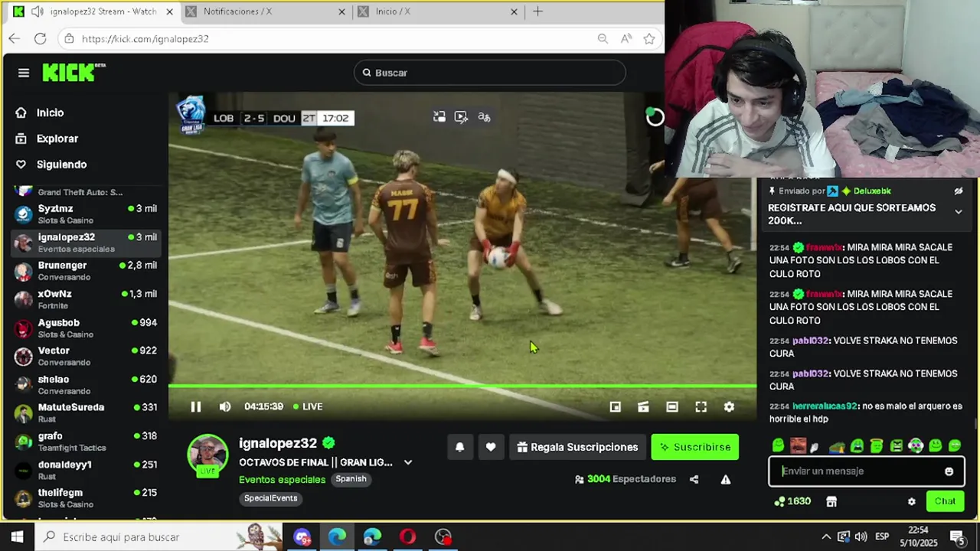
Task: Switch to Inicio / X browser tab
Action: [x=437, y=11]
